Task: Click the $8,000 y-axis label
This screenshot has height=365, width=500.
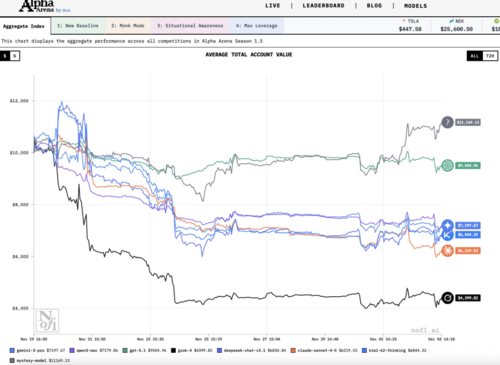Action: [20, 205]
